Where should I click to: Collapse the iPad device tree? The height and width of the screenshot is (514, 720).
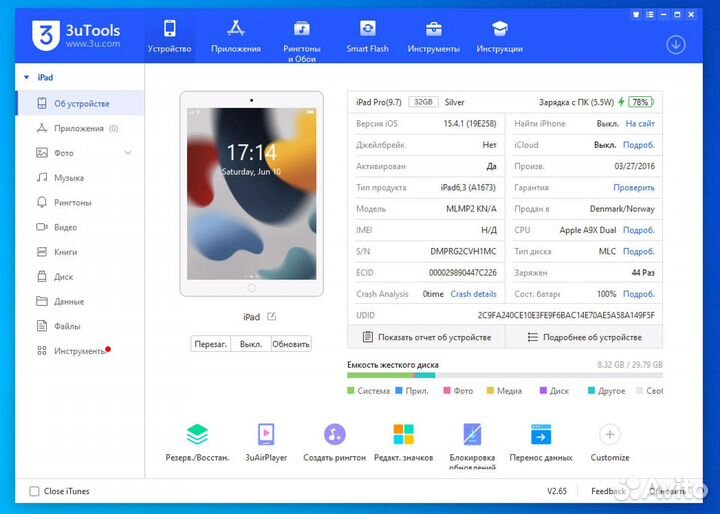tap(26, 77)
